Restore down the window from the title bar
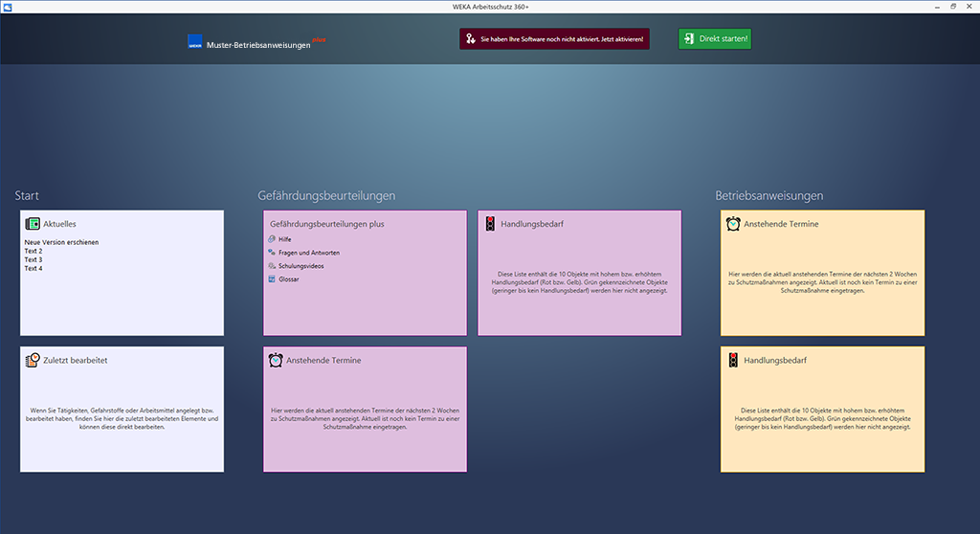Screen dimensions: 980x534 click(x=953, y=7)
